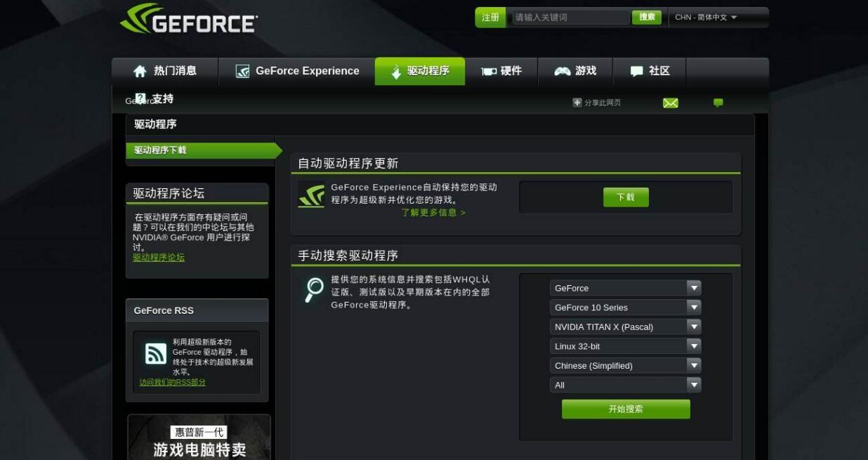Click the speech bubble icon beside 社区
Viewport: 868px width, 460px height.
tap(636, 71)
